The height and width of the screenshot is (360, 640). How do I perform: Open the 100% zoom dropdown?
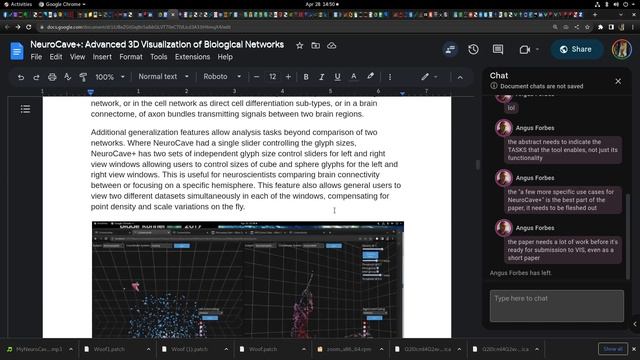tap(109, 77)
